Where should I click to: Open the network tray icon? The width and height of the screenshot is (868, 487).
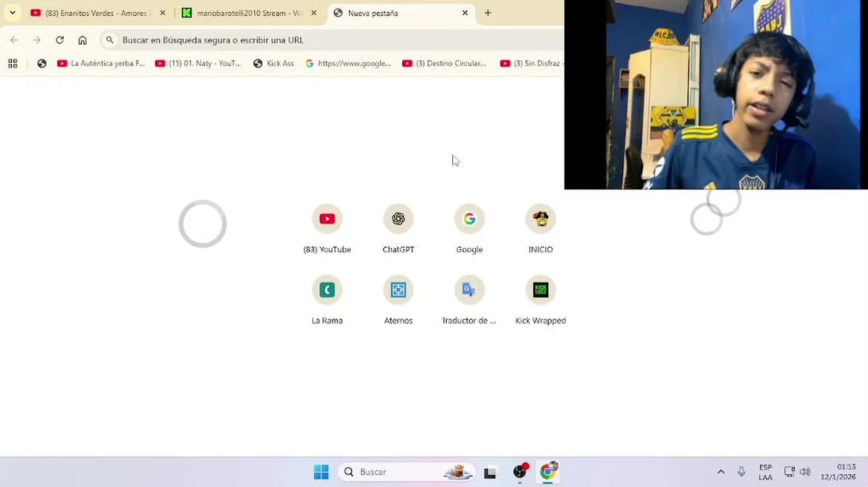tap(789, 471)
